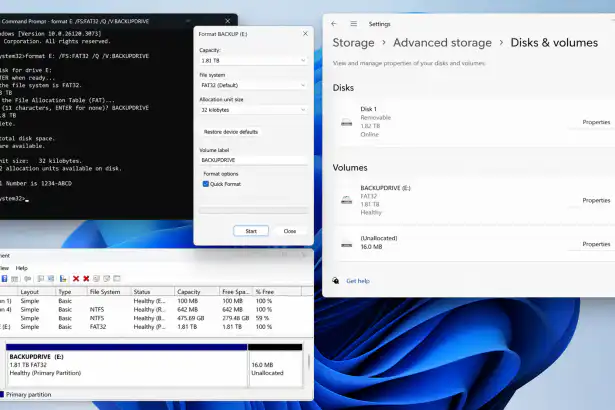
Task: Select the 16.0 MB Unallocated partition block
Action: [x=275, y=365]
